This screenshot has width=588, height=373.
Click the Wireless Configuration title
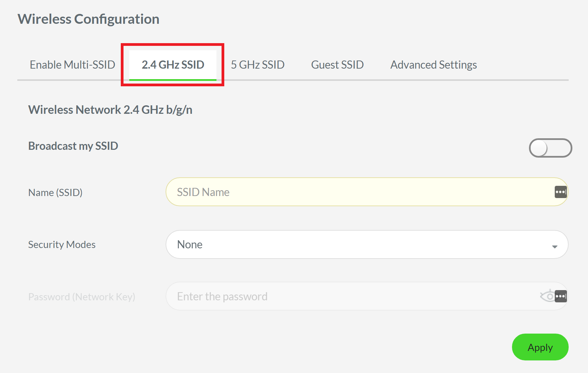pyautogui.click(x=89, y=19)
